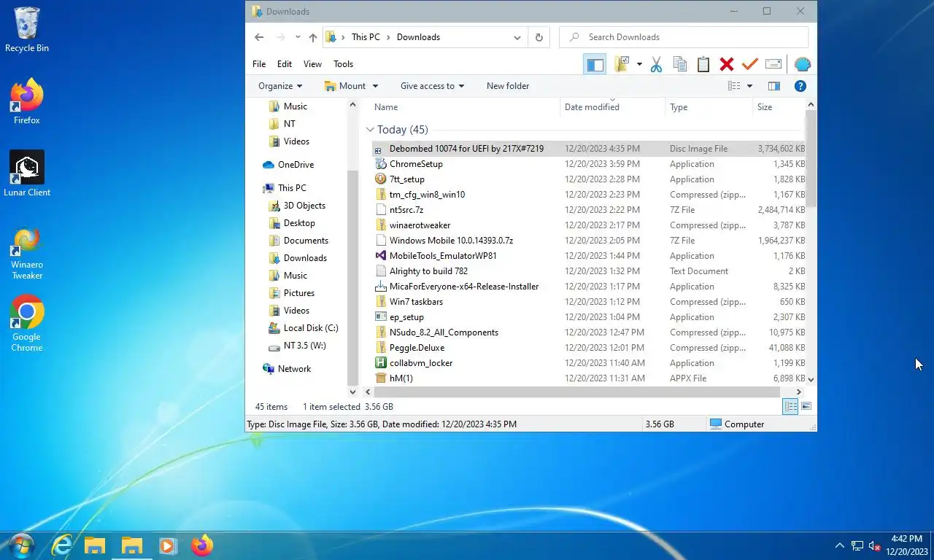Select the nt5src.7z file
Screen dimensions: 934x560
pos(589,210)
